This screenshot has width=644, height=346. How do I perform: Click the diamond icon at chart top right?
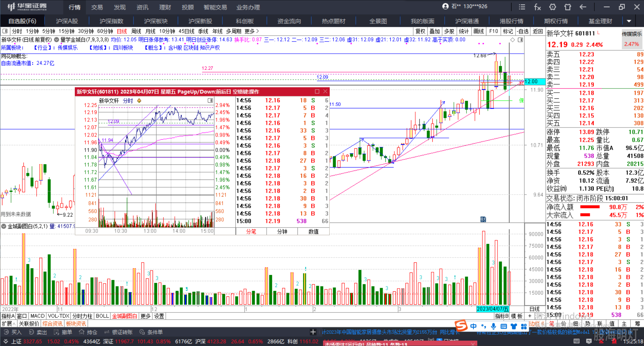point(513,40)
